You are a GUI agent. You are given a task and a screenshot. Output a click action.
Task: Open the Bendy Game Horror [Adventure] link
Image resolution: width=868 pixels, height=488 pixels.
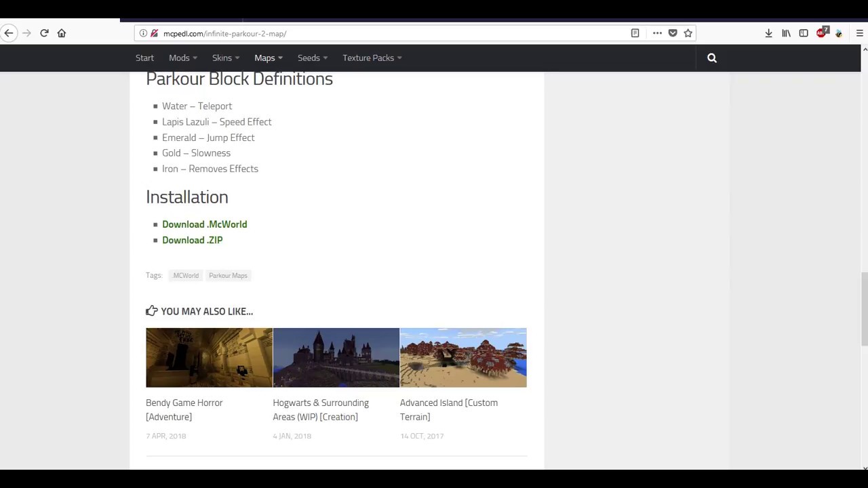click(x=184, y=410)
